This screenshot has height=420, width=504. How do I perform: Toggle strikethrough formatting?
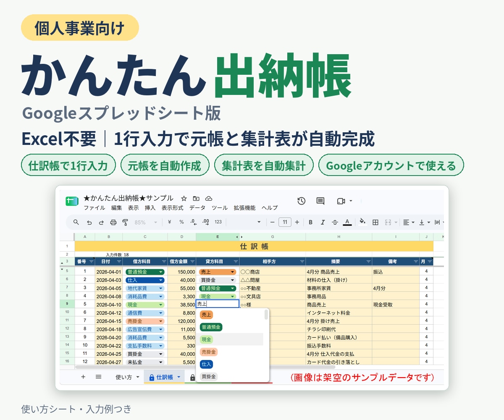335,222
